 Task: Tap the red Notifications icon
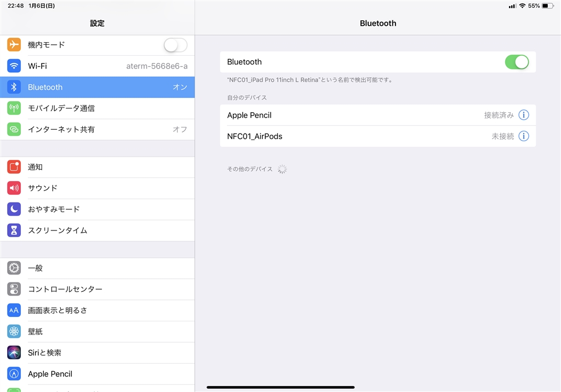pos(14,167)
